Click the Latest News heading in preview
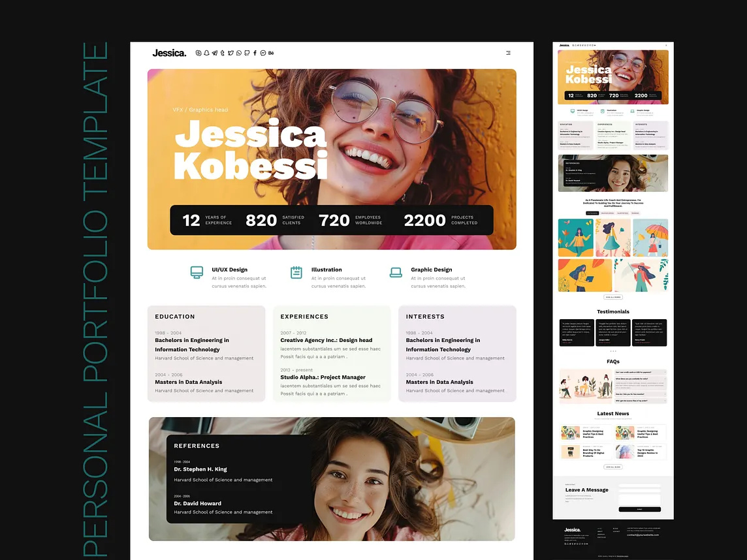Screen dimensions: 747x560 [x=613, y=413]
